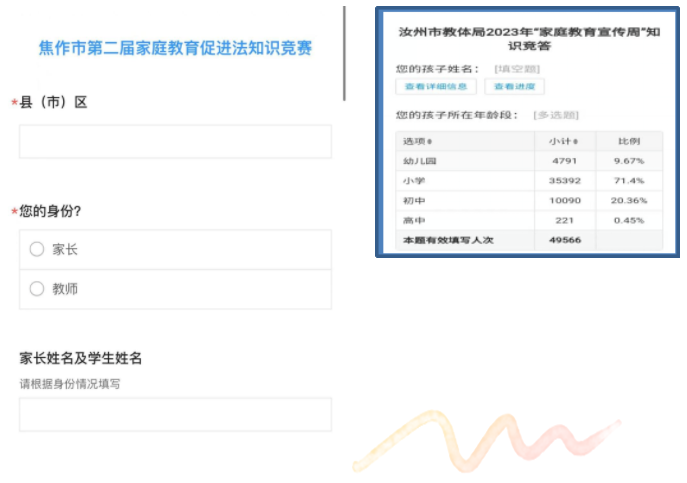Click the percentage 20.36%
This screenshot has height=483, width=687.
pyautogui.click(x=629, y=200)
